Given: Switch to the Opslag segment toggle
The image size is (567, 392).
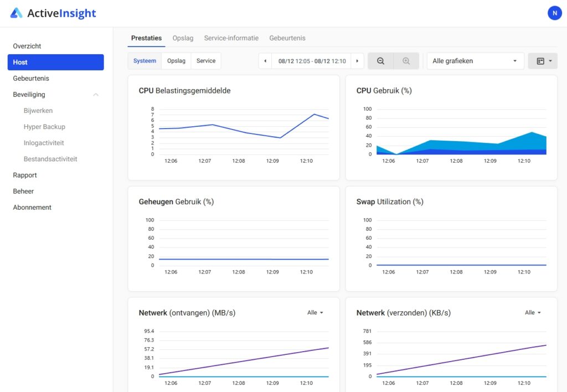Looking at the screenshot, I should point(176,61).
